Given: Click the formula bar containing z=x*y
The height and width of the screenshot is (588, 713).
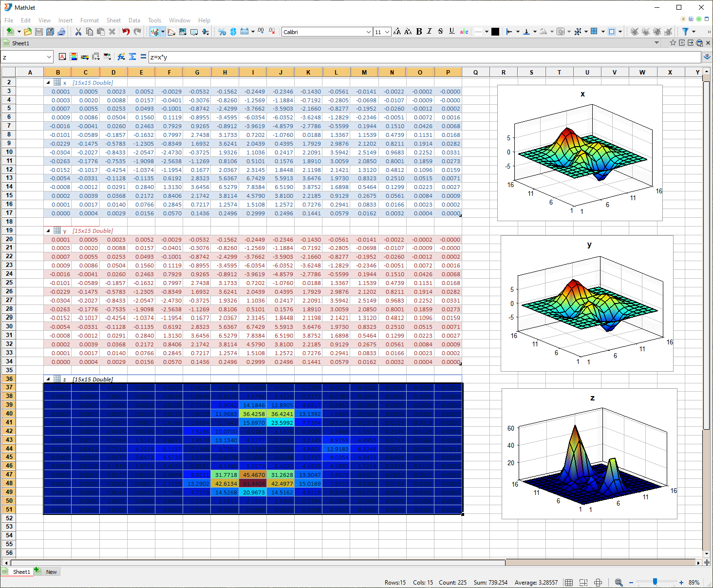Looking at the screenshot, I should coord(424,57).
